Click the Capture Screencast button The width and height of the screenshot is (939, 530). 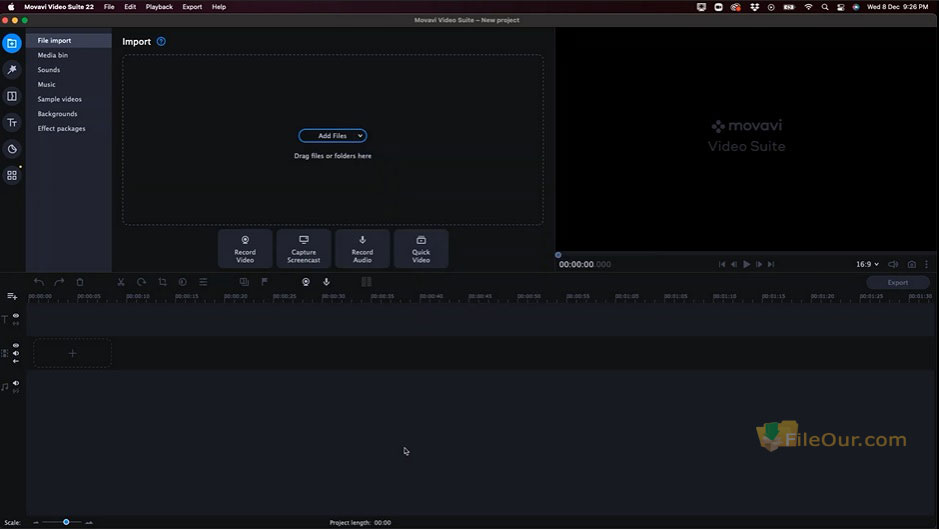(304, 249)
